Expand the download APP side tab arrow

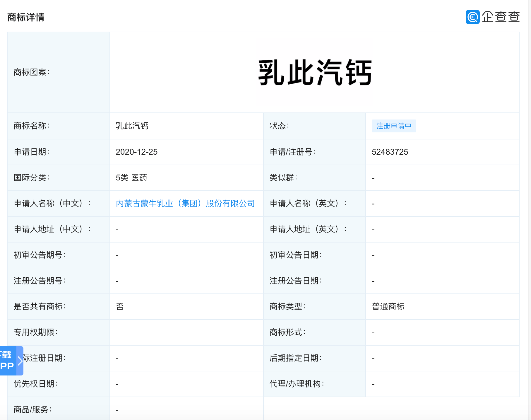coord(20,361)
